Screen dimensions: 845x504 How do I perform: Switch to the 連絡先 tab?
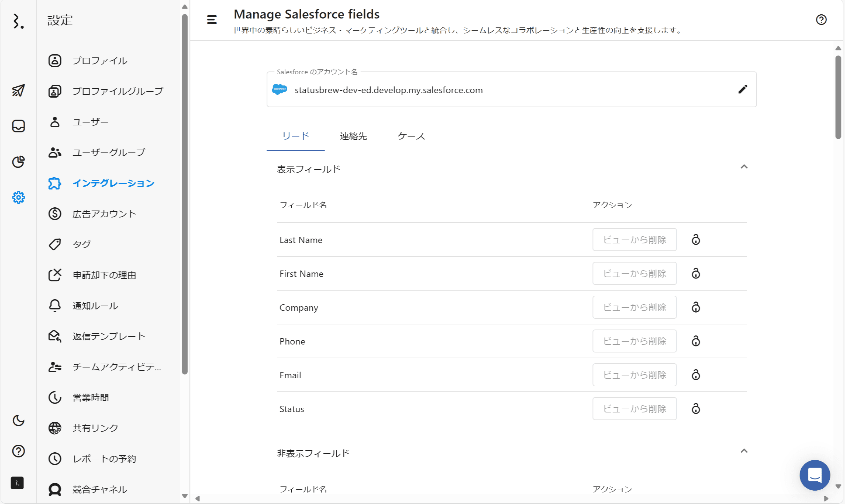click(353, 136)
